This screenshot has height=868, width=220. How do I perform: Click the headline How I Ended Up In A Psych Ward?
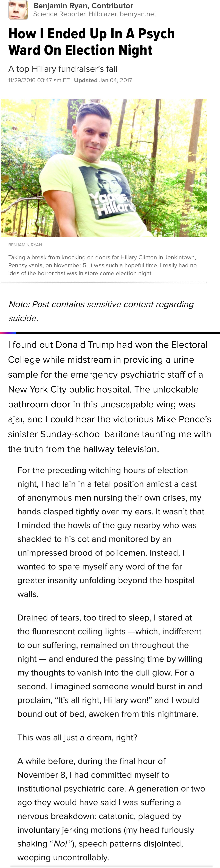91,42
